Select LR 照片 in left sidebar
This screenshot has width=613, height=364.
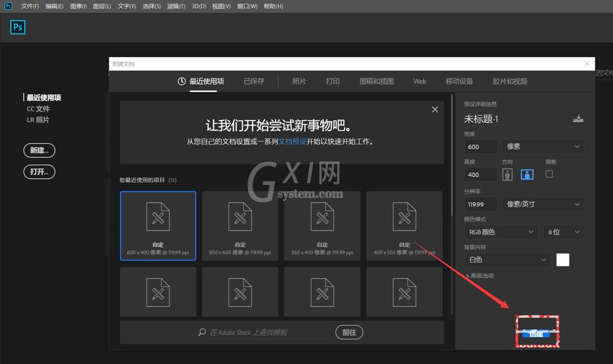pyautogui.click(x=38, y=119)
